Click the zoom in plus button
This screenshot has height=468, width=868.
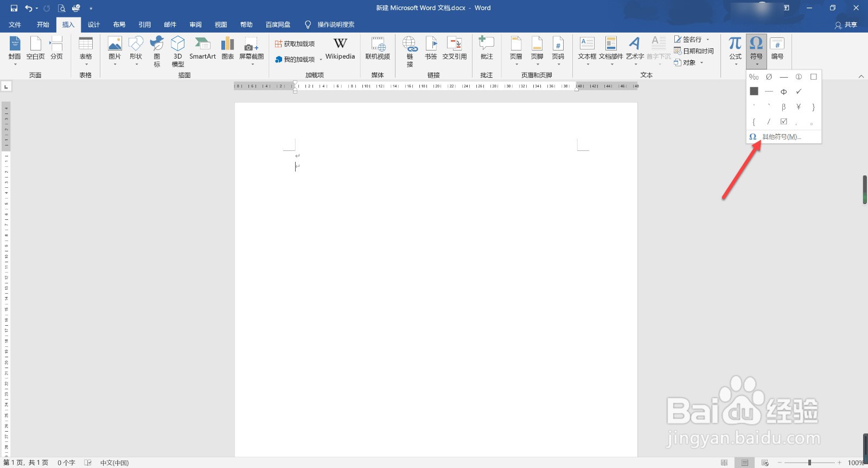point(839,463)
